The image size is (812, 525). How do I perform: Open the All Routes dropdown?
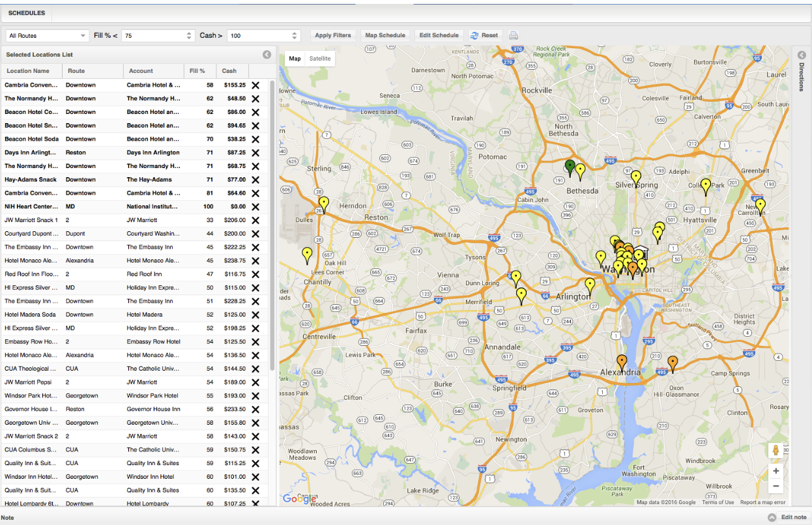pyautogui.click(x=47, y=36)
